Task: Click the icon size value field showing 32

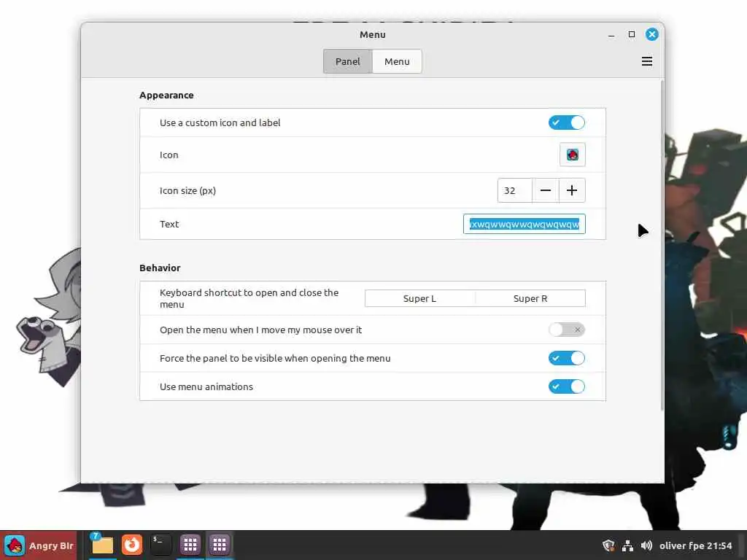Action: [x=514, y=190]
